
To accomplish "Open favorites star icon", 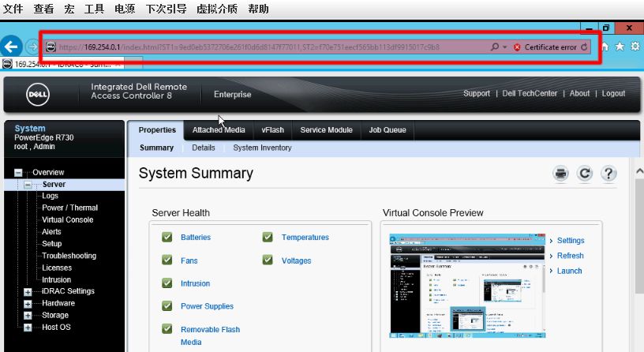I will click(x=620, y=47).
